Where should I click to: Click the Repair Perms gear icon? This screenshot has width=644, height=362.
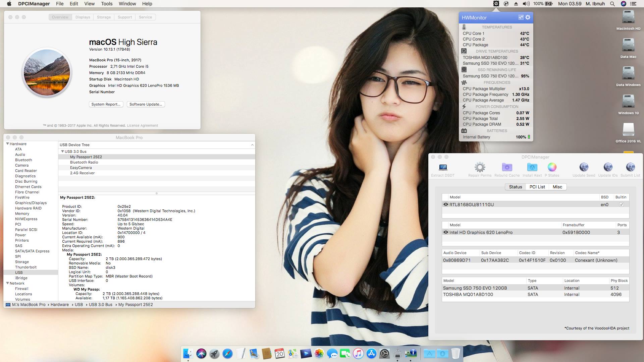[x=480, y=167]
